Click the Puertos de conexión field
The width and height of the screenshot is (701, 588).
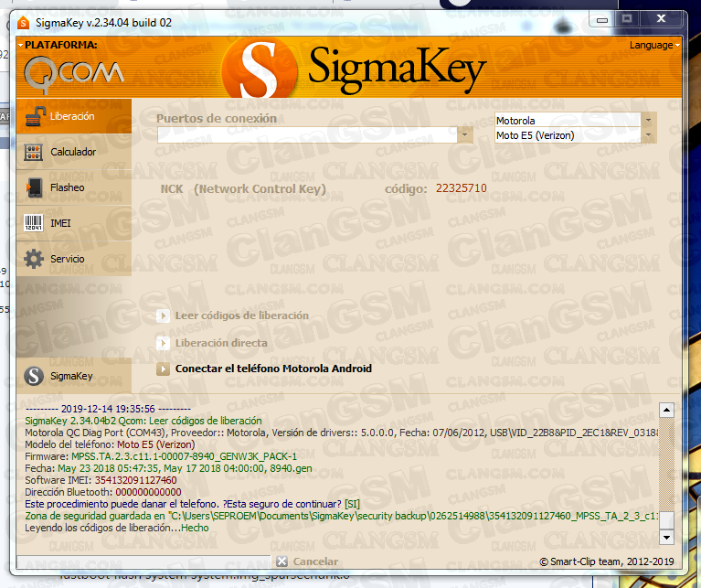tap(308, 135)
